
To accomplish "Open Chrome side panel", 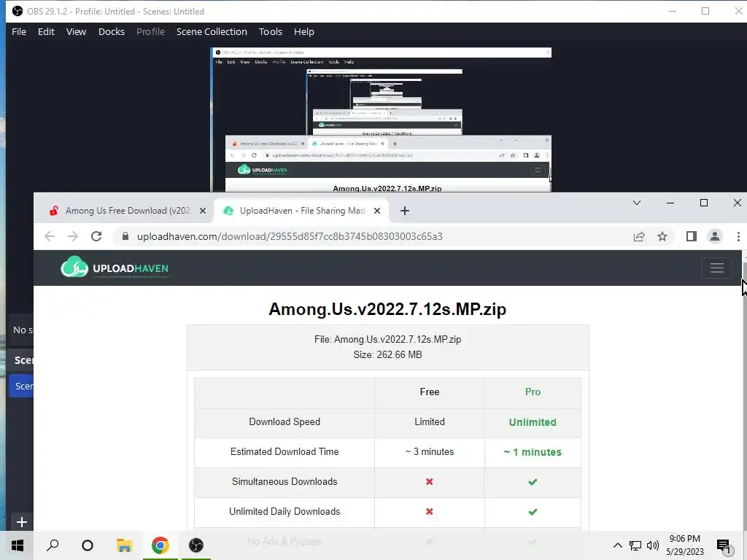I will tap(692, 236).
